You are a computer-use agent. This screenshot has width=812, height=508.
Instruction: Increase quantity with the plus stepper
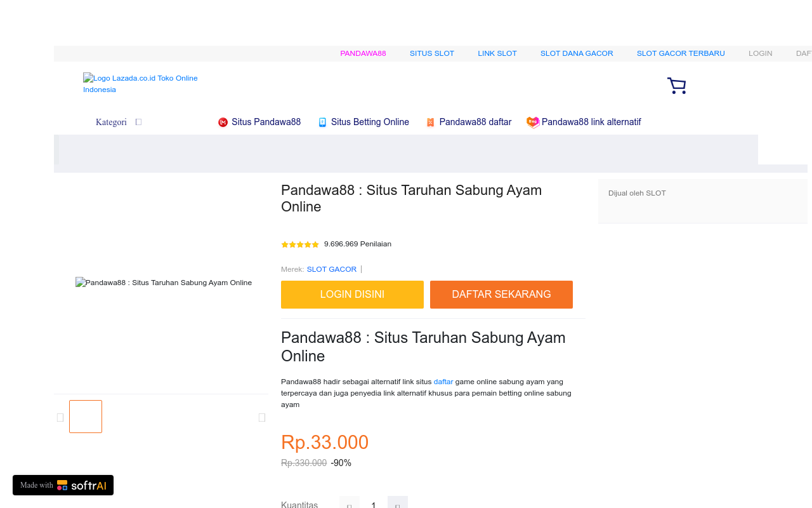[398, 504]
